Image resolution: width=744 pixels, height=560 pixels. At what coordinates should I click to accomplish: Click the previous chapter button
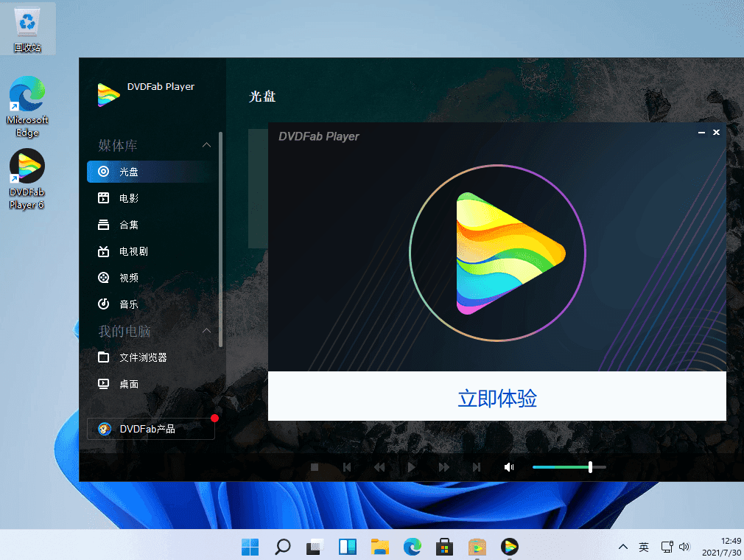coord(347,467)
